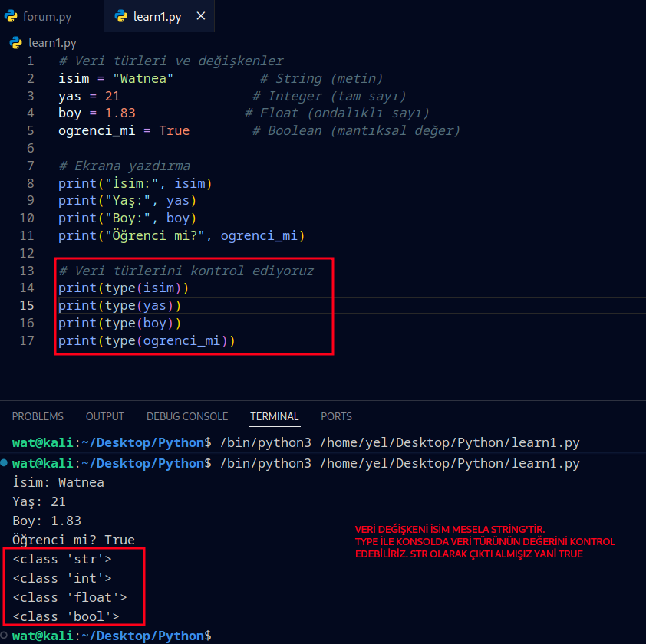646x644 pixels.
Task: Click the terminal output 'Yaş: 21'
Action: coord(38,502)
